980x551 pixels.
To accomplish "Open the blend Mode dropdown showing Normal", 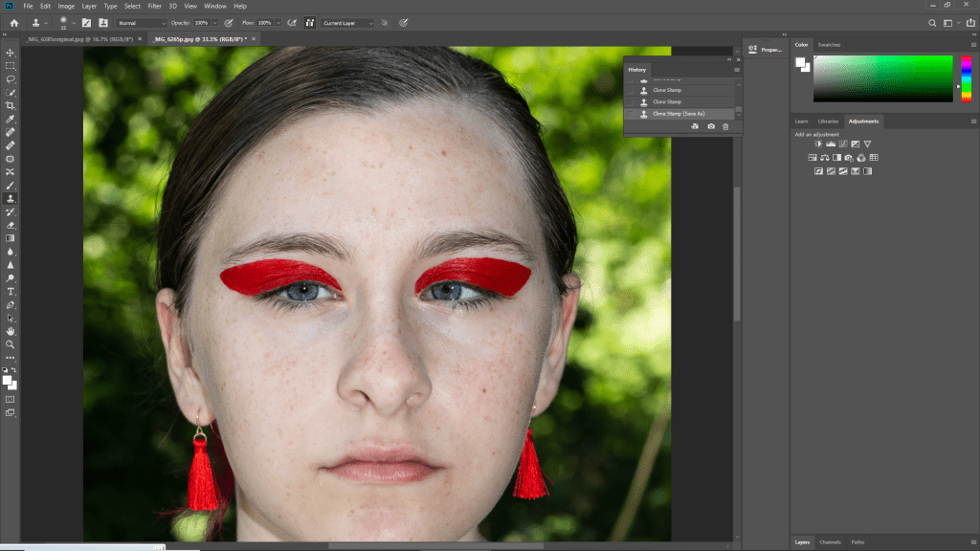I will [x=141, y=22].
